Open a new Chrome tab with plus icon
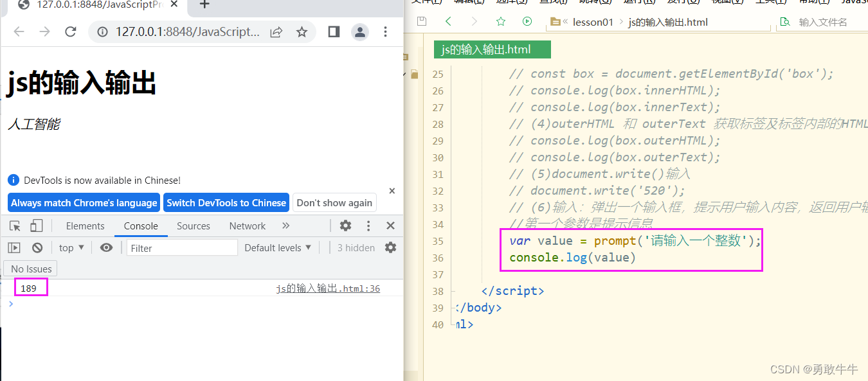This screenshot has height=381, width=868. (204, 4)
